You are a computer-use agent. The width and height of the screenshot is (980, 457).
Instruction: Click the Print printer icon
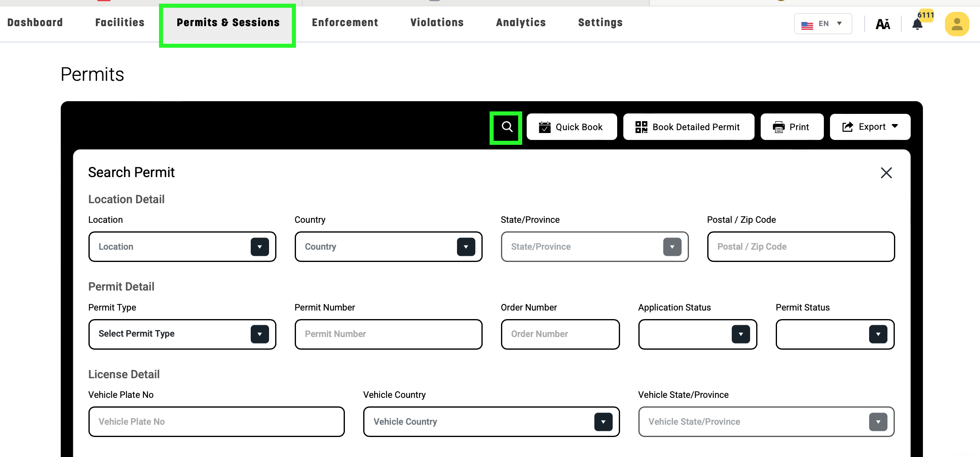(x=779, y=127)
